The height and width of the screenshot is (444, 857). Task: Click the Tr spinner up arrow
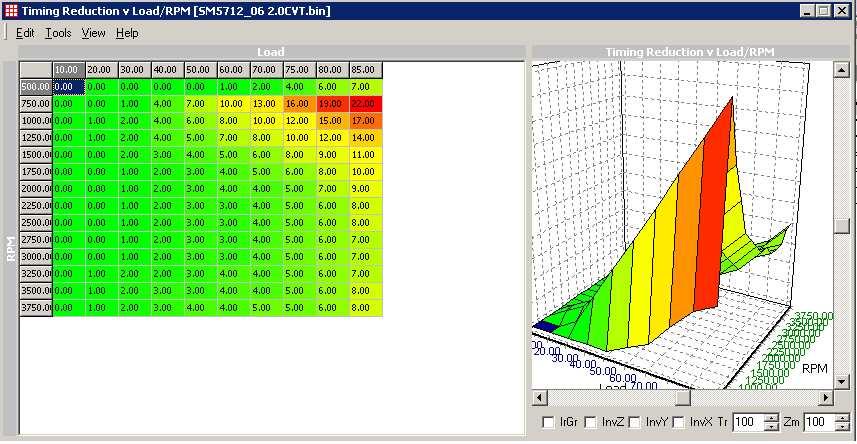[x=769, y=417]
